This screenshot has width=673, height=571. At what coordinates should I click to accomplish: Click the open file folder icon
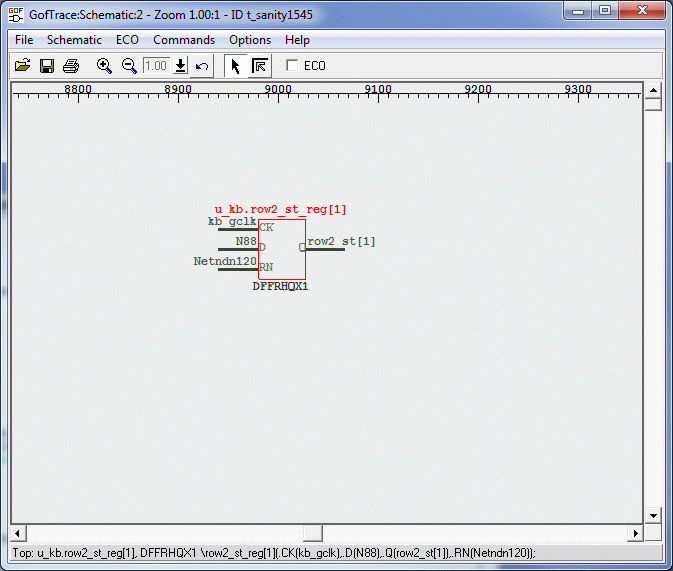tap(22, 66)
